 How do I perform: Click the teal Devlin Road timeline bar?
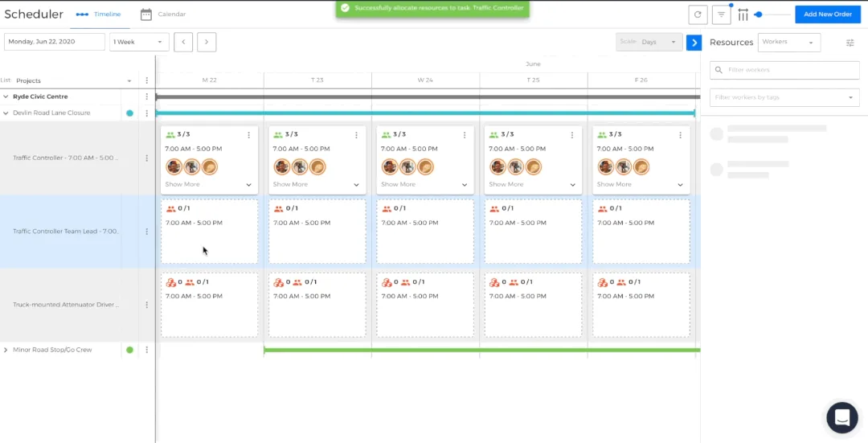pos(425,113)
